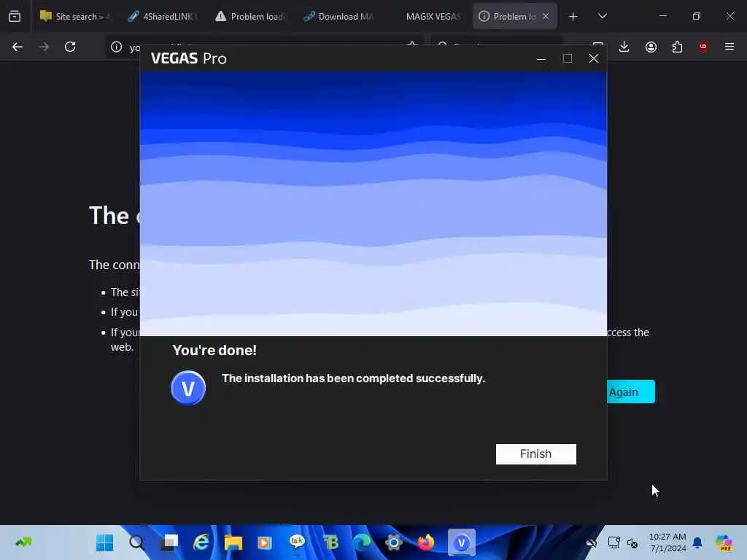Image resolution: width=747 pixels, height=560 pixels.
Task: Click the site information icon in address bar
Action: (x=116, y=47)
